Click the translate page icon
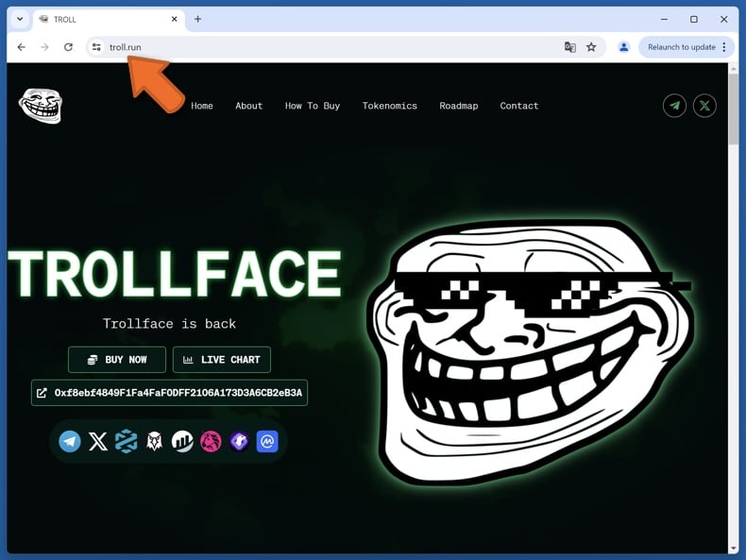 click(x=570, y=47)
